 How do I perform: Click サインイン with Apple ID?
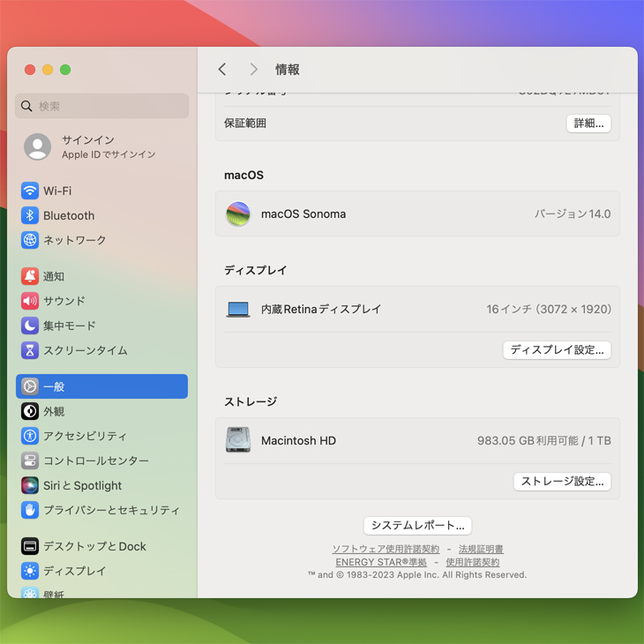click(x=101, y=146)
